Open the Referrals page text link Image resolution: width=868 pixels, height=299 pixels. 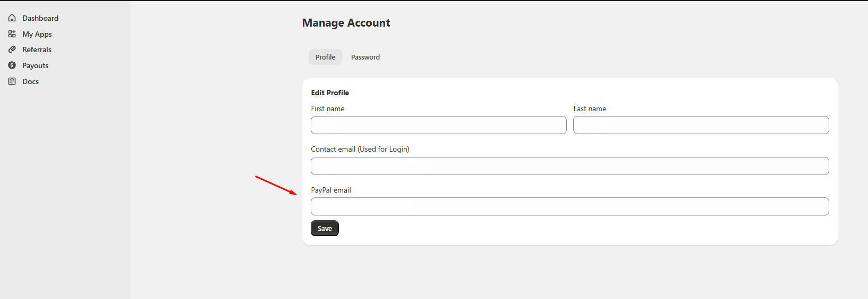pyautogui.click(x=37, y=49)
